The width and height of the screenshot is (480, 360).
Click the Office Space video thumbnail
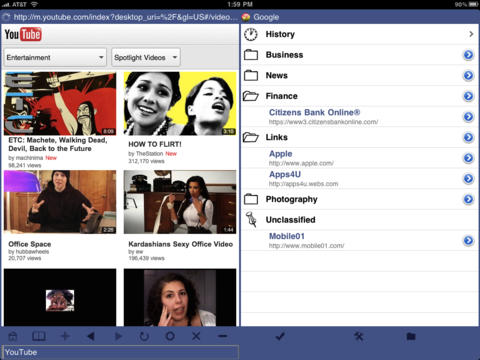coord(60,202)
